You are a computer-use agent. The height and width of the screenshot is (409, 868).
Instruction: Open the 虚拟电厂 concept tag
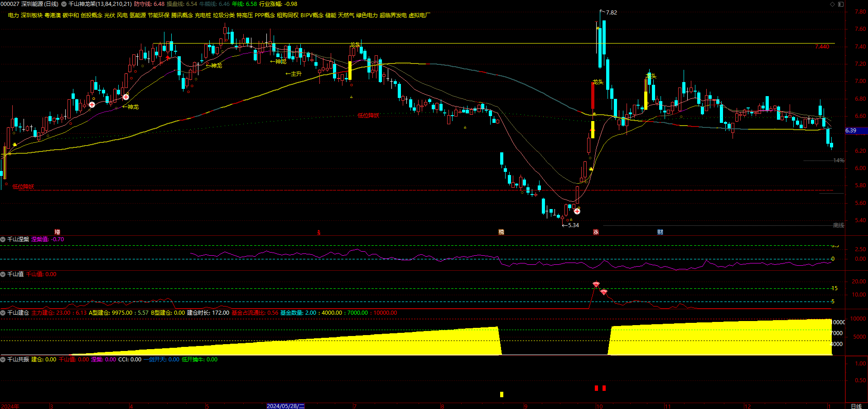coord(420,15)
